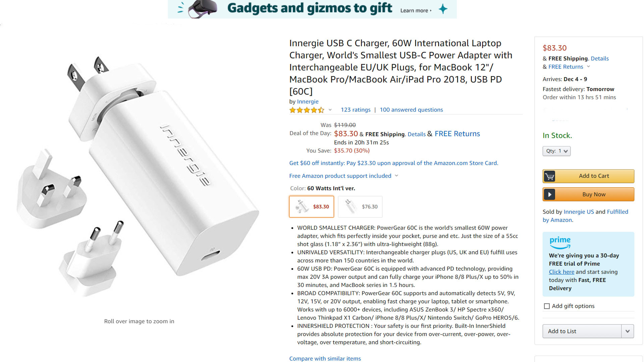Click the Innergie brand link
Screen dimensions: 644x362
click(x=308, y=102)
